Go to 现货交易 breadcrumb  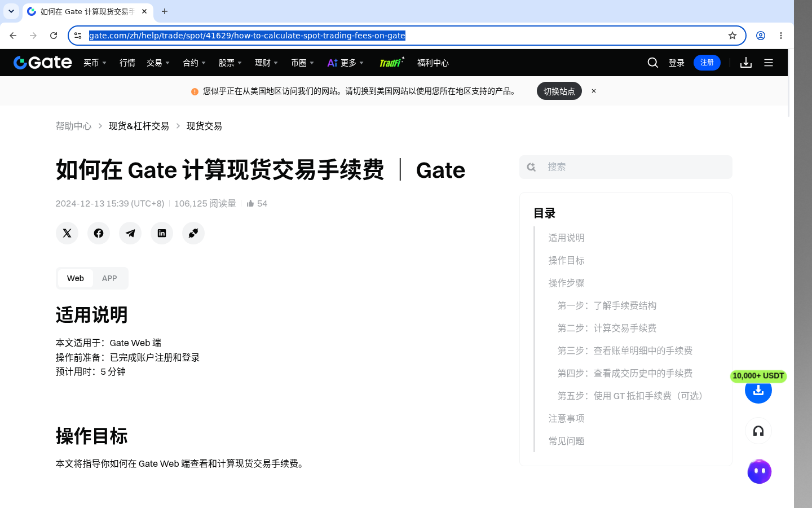pyautogui.click(x=204, y=126)
